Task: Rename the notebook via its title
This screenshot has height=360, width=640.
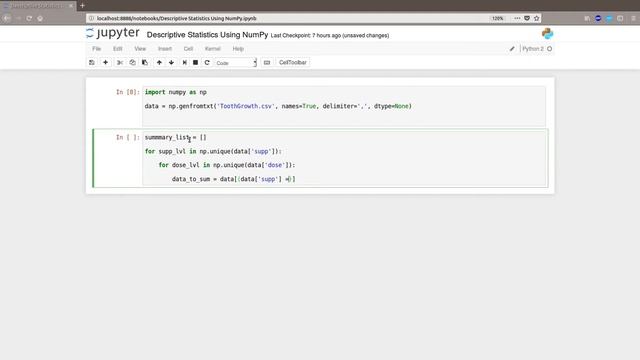Action: (207, 35)
